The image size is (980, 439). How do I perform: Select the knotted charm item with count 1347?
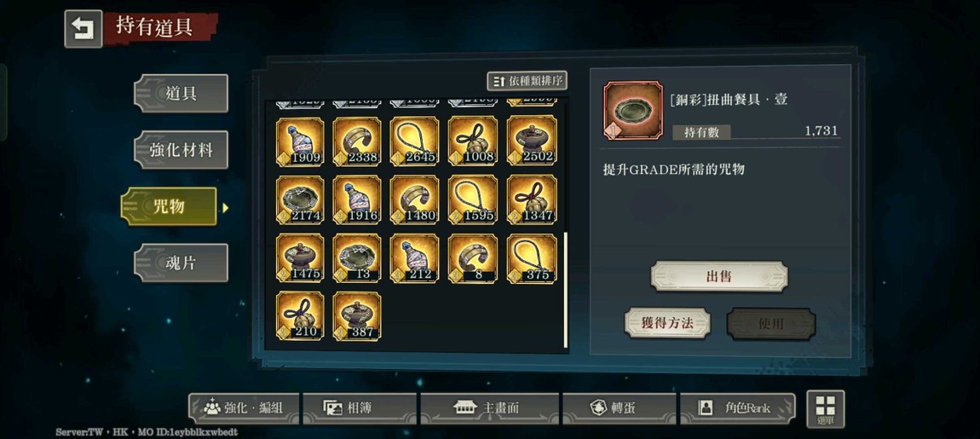[x=531, y=200]
